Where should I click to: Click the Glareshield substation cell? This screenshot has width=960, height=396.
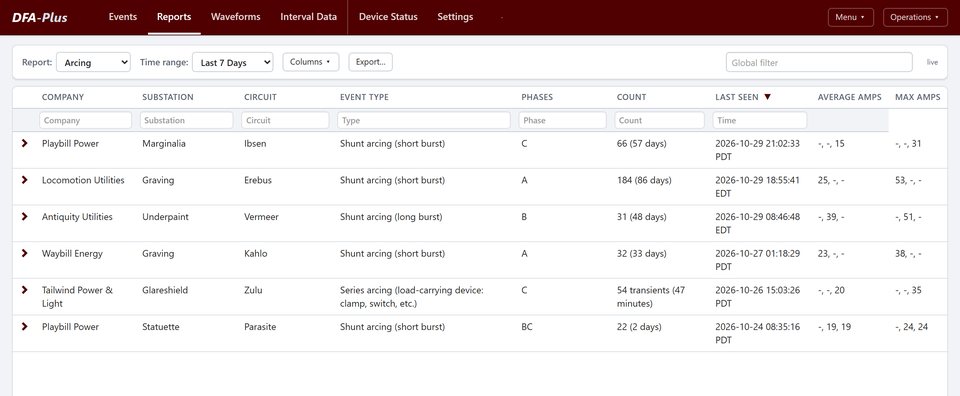click(x=165, y=291)
